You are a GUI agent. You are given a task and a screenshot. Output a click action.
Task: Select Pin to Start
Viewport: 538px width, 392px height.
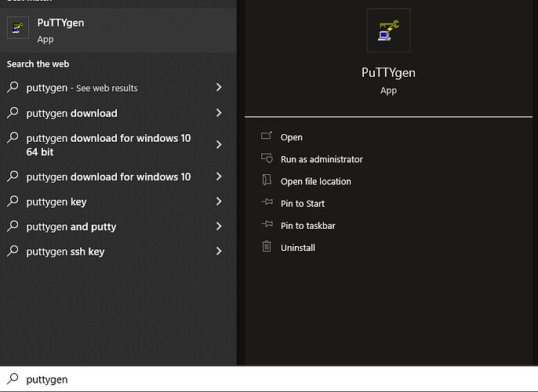[x=303, y=203]
